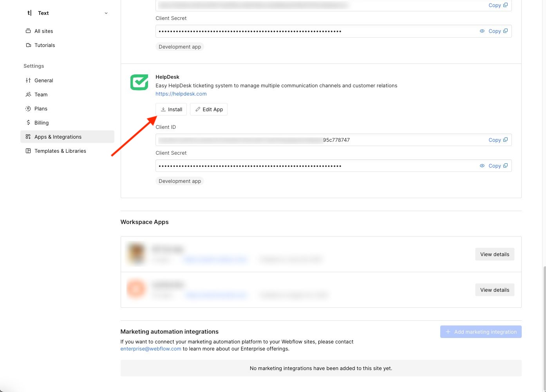Image resolution: width=546 pixels, height=392 pixels.
Task: Open the https://helpdesk.com link
Action: [x=181, y=94]
